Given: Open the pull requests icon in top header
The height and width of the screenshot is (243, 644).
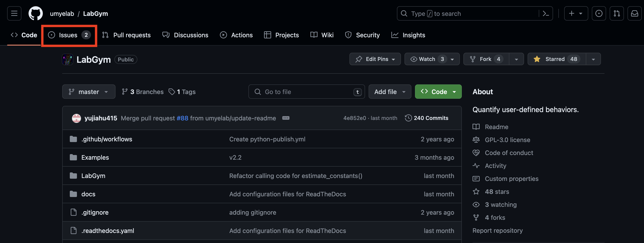Looking at the screenshot, I should tap(617, 14).
